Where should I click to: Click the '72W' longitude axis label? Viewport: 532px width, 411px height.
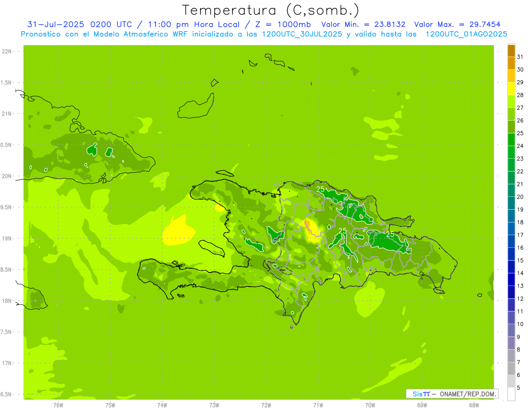click(266, 405)
